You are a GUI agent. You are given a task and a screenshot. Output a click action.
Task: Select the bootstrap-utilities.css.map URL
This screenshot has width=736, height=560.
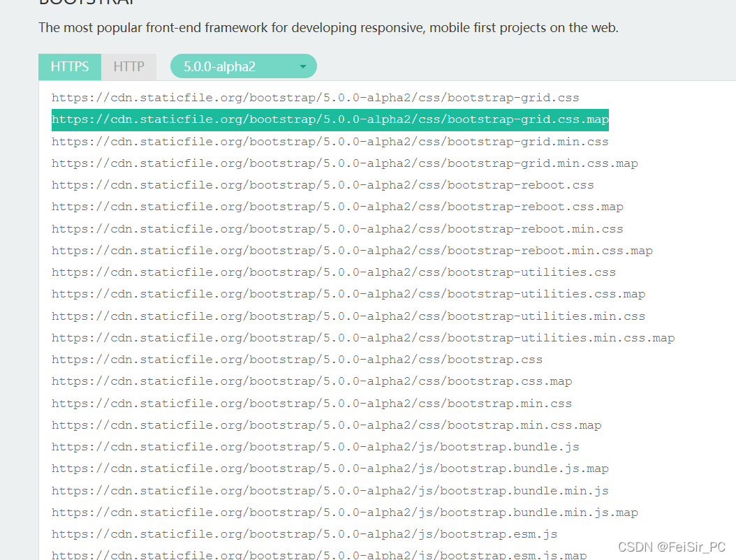point(348,294)
